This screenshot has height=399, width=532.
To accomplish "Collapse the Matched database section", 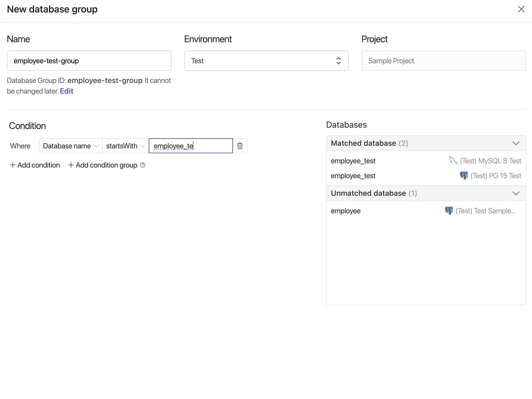I will click(516, 143).
